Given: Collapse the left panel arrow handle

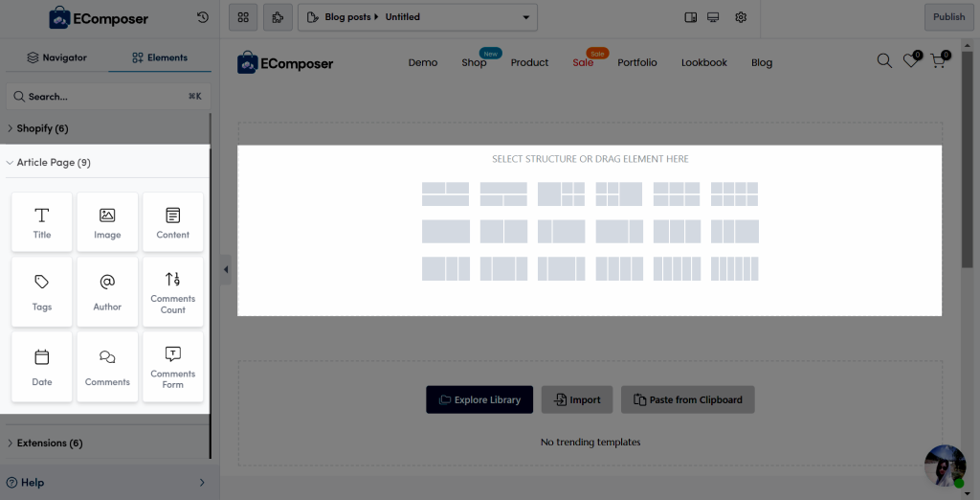Looking at the screenshot, I should (226, 270).
